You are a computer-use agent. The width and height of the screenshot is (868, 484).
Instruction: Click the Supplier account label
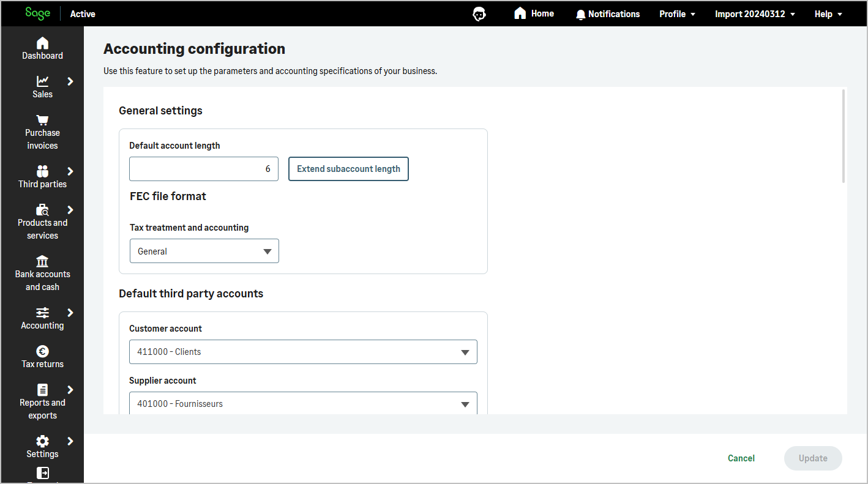coord(163,381)
